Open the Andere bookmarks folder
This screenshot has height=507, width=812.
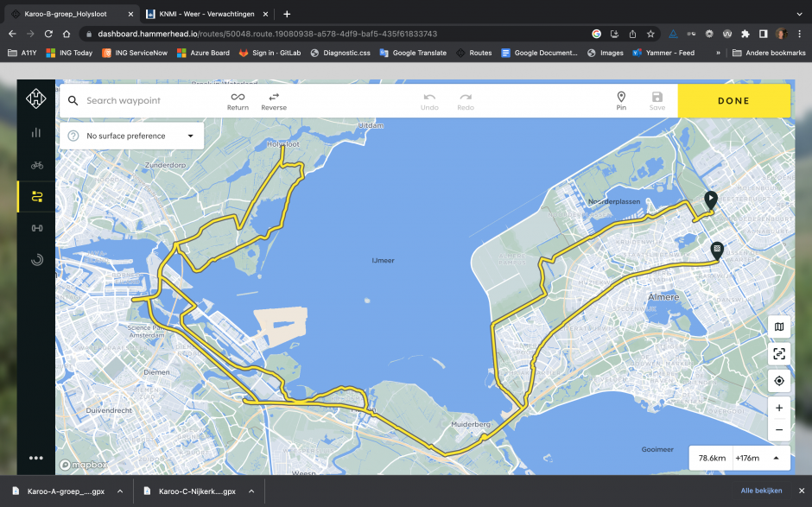coord(770,53)
